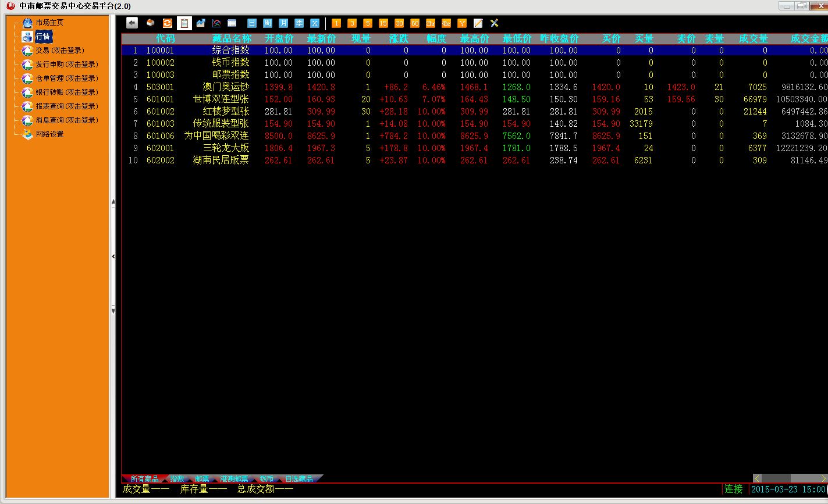The height and width of the screenshot is (504, 828).
Task: Open the clipboard quote list icon
Action: pyautogui.click(x=184, y=23)
